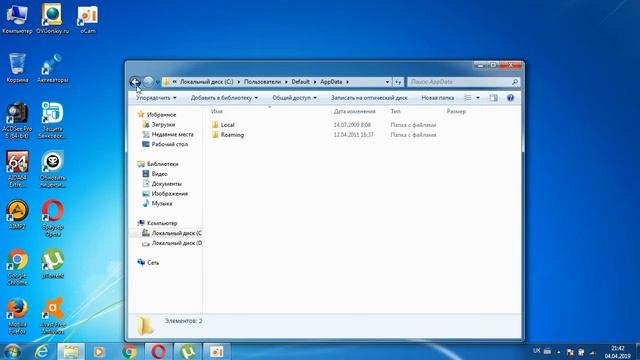Click the OVGorskiy.ru desktop shortcut

click(x=52, y=18)
